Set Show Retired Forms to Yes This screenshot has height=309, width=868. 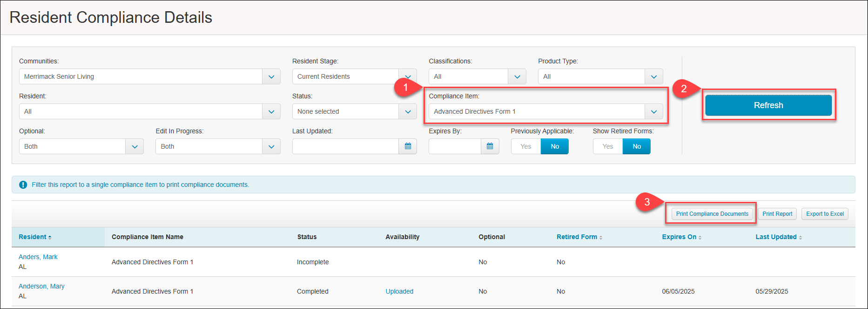click(608, 146)
